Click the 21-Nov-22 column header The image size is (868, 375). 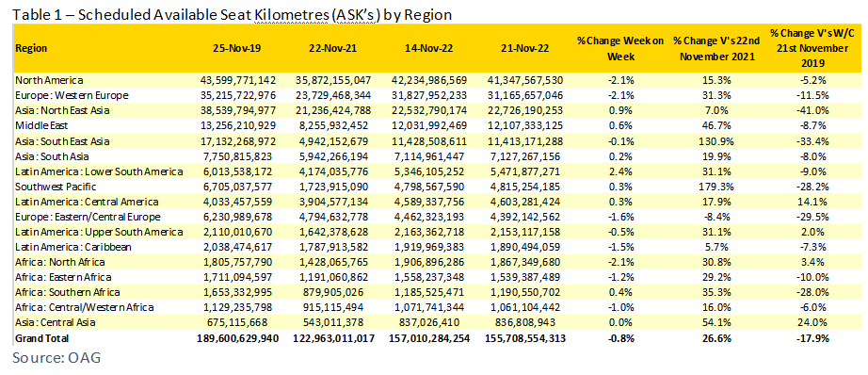coord(525,48)
